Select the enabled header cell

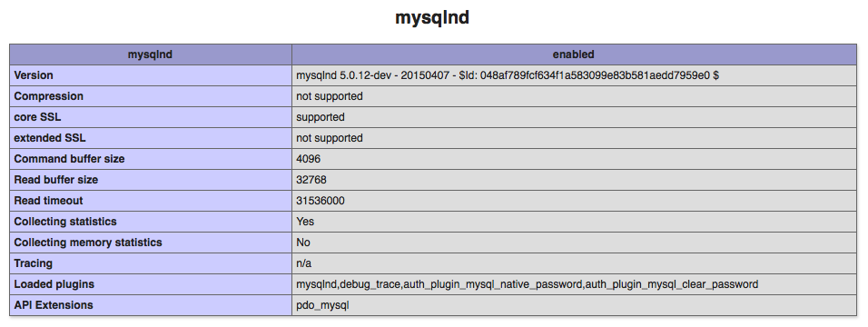[574, 54]
